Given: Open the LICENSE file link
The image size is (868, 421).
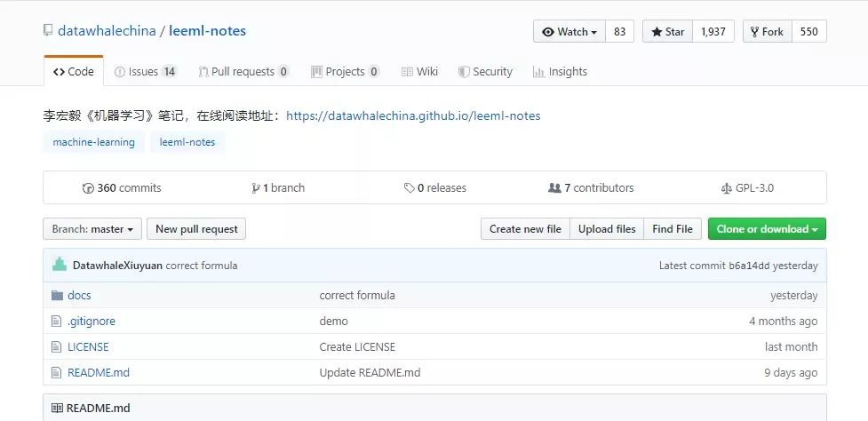Looking at the screenshot, I should 88,347.
